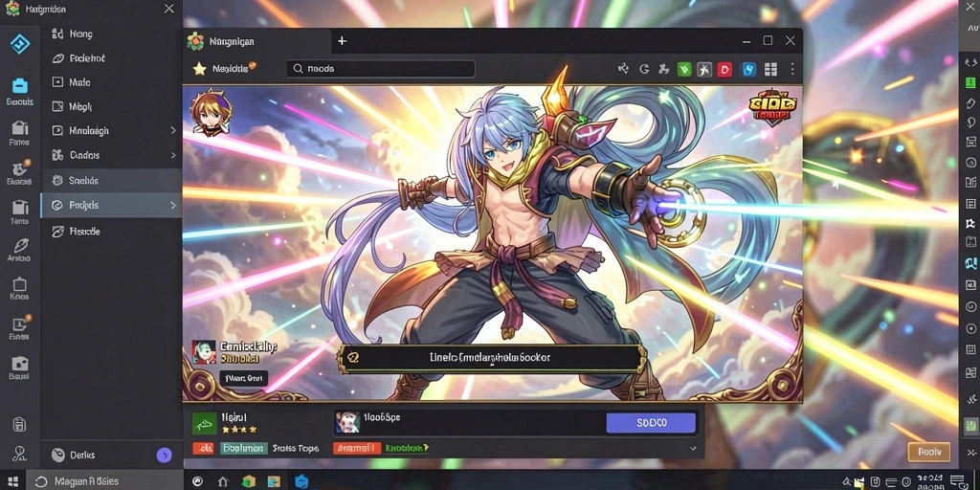This screenshot has width=980, height=490.
Task: Open a new tab with the plus button
Action: pos(342,40)
